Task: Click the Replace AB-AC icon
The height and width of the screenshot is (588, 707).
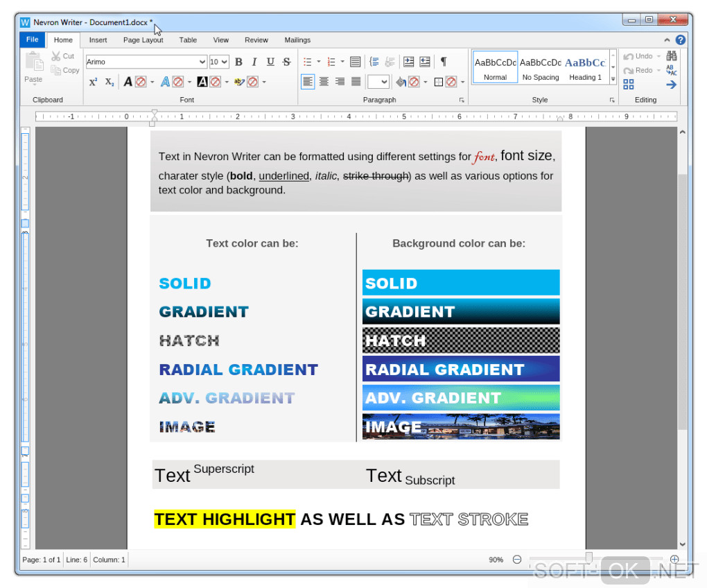Action: click(x=672, y=70)
